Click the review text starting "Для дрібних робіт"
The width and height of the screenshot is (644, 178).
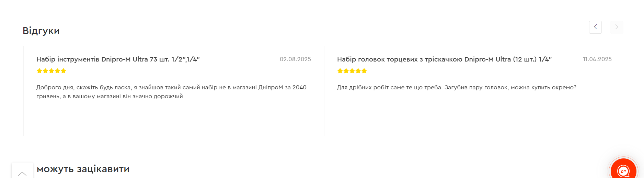click(457, 88)
